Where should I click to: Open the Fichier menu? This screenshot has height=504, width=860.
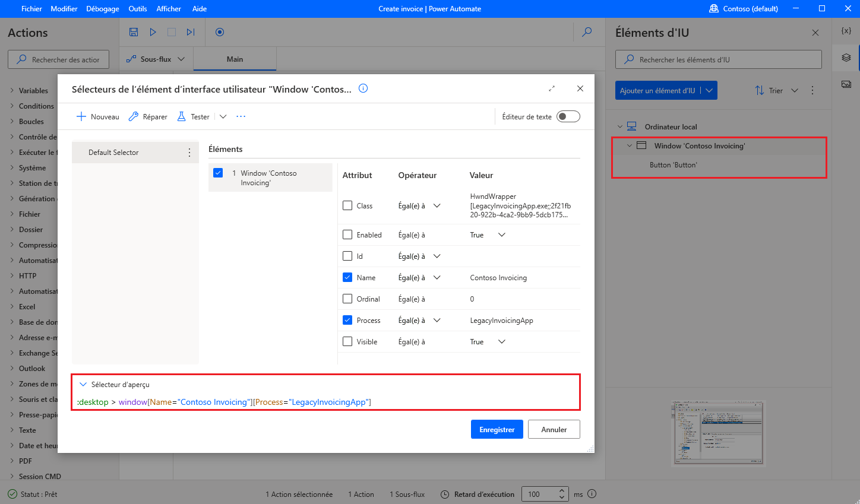(x=31, y=8)
